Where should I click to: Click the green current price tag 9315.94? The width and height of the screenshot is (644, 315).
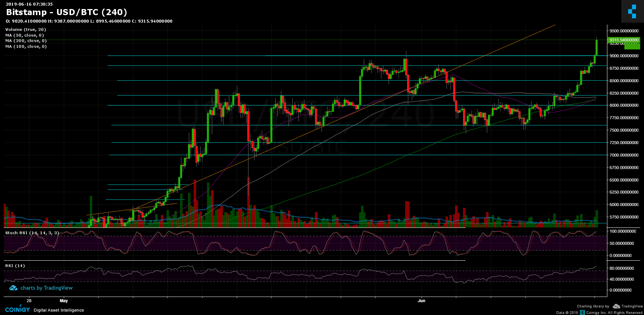(x=624, y=40)
